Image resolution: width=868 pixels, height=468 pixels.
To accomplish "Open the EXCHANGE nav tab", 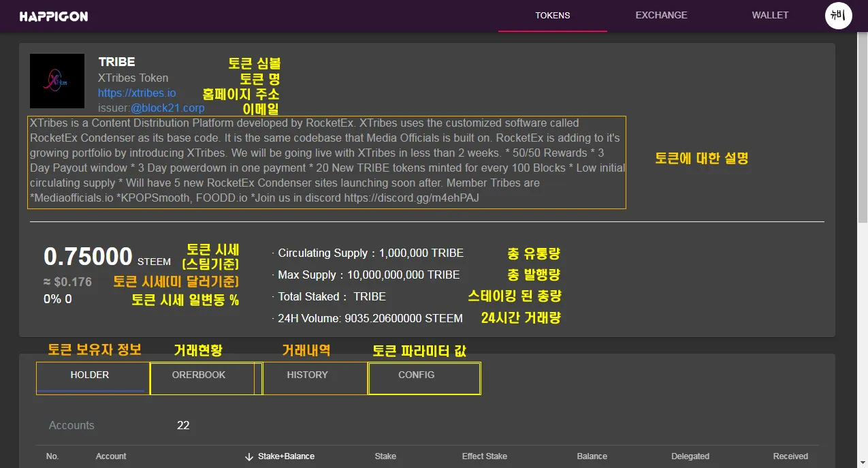I will (x=661, y=16).
